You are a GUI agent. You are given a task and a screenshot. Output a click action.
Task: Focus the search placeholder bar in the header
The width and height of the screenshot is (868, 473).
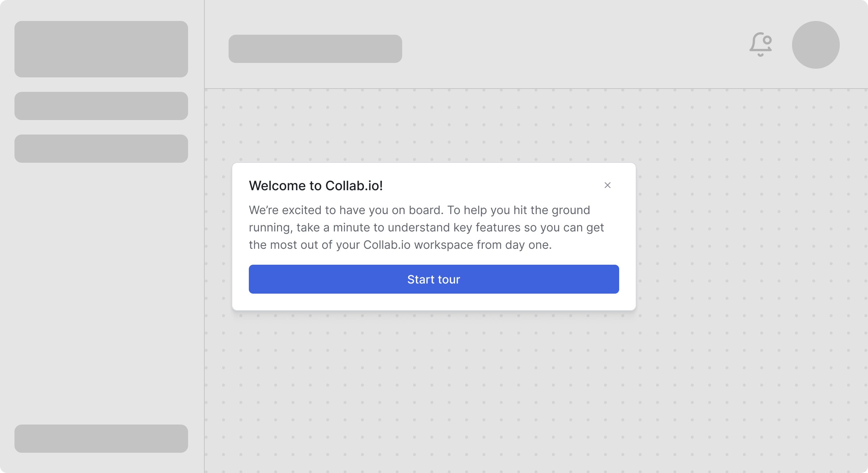click(315, 48)
